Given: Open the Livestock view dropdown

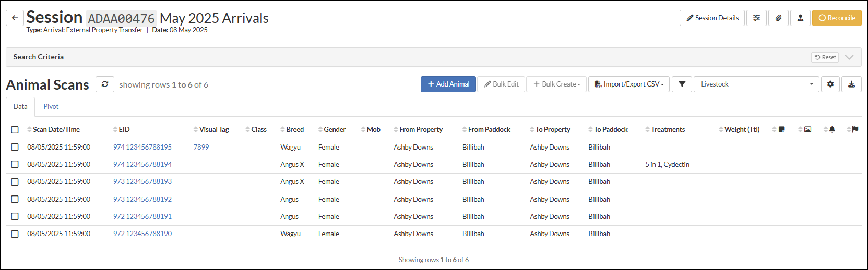Looking at the screenshot, I should pyautogui.click(x=756, y=84).
